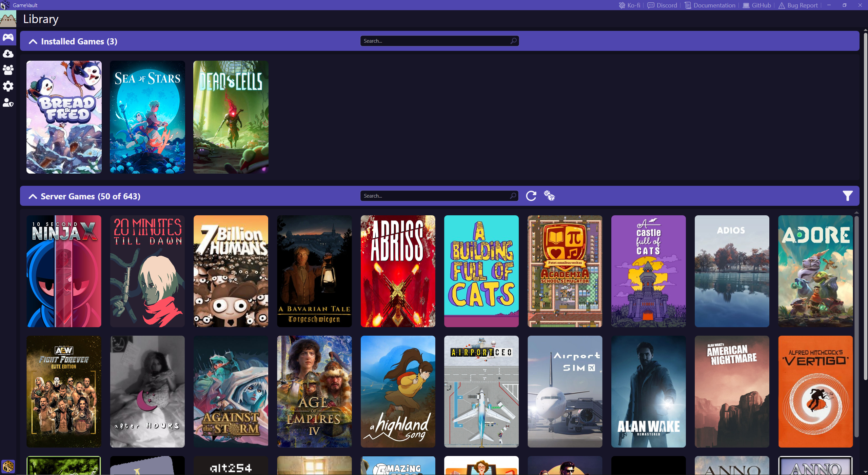This screenshot has width=868, height=475.
Task: Open the Library gamepad sidebar icon
Action: pyautogui.click(x=8, y=37)
